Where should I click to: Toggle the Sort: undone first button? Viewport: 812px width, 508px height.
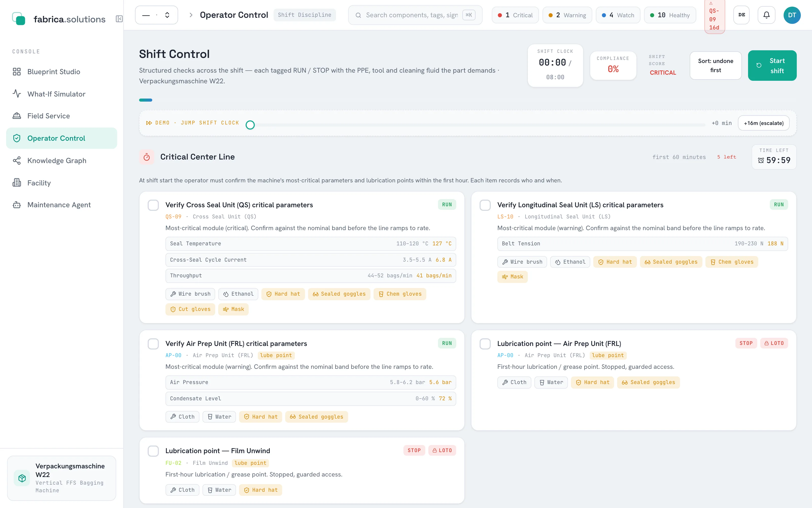[716, 66]
